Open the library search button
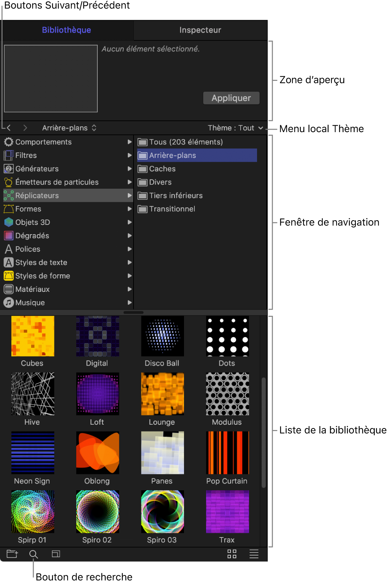 (x=34, y=554)
